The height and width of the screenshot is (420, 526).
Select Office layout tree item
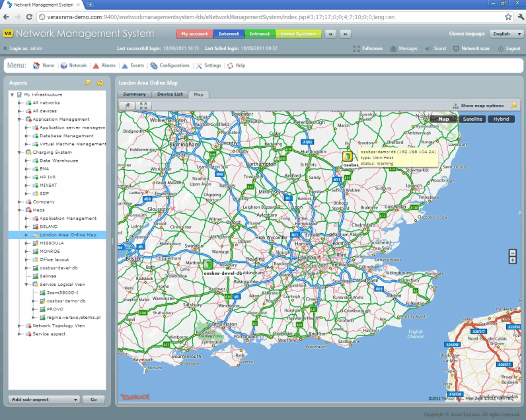point(54,260)
